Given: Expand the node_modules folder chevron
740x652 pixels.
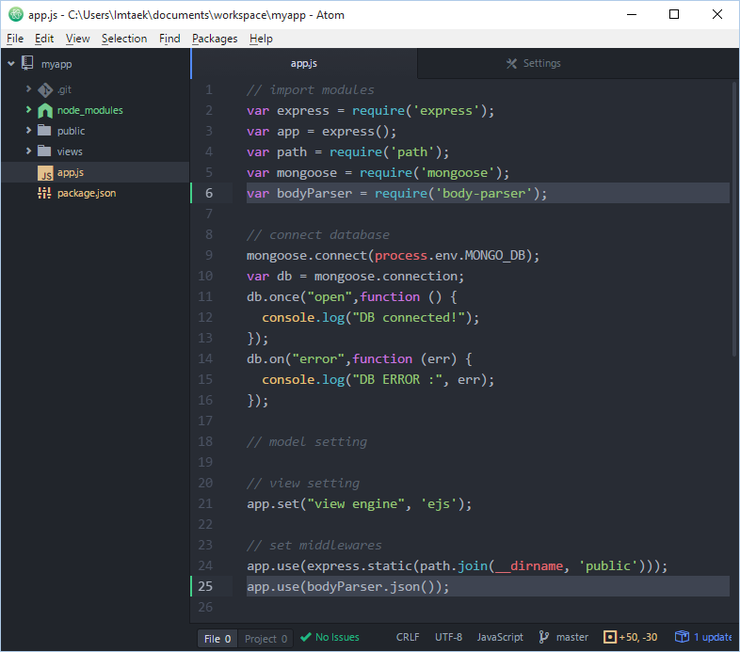Looking at the screenshot, I should point(28,109).
